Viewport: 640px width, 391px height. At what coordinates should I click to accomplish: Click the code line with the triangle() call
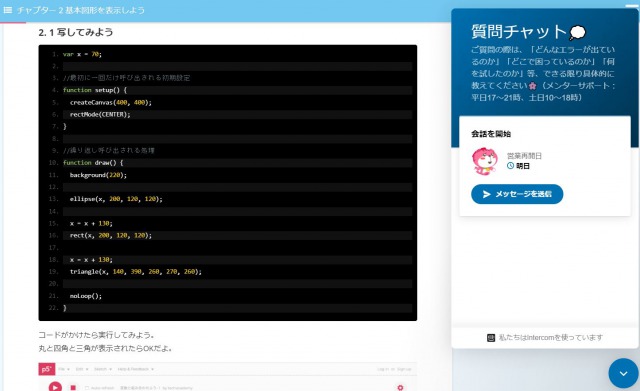click(136, 271)
